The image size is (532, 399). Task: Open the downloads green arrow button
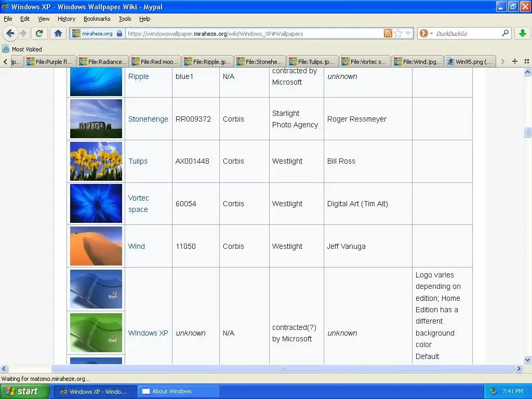click(x=523, y=33)
